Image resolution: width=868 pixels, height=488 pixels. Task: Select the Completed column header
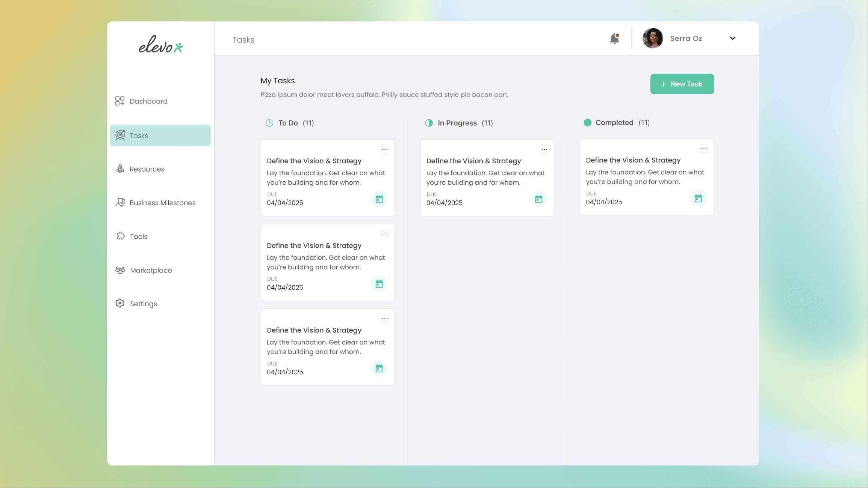pyautogui.click(x=615, y=122)
